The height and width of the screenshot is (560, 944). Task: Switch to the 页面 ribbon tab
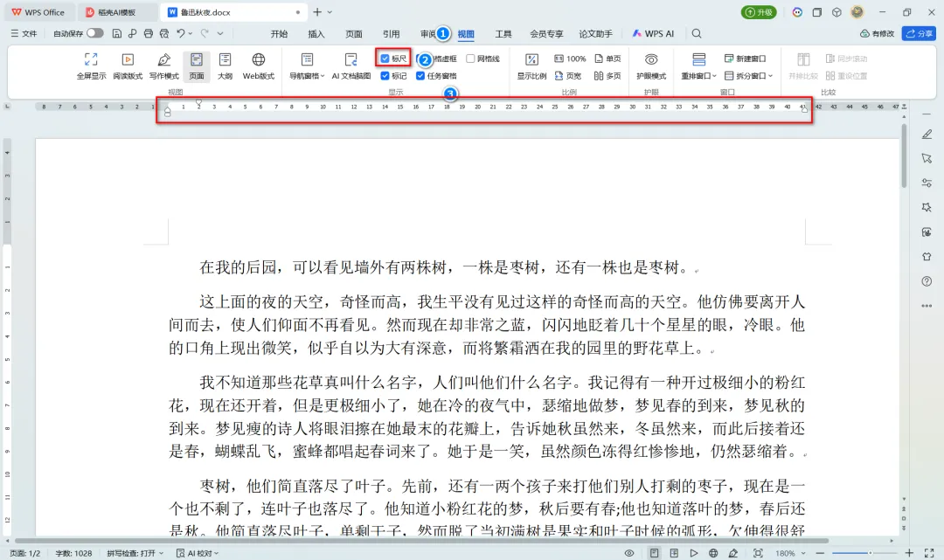click(354, 34)
